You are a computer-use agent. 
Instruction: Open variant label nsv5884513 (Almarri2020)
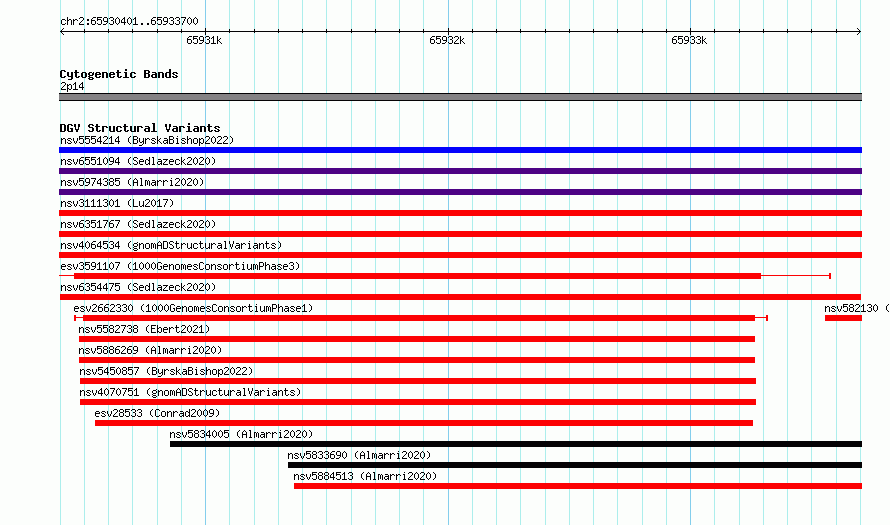[x=365, y=476]
